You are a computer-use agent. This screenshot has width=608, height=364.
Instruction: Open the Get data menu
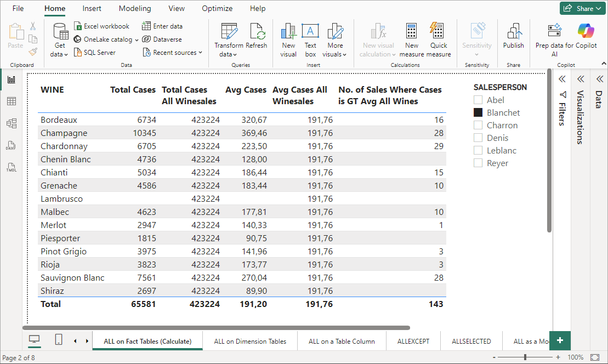click(60, 40)
